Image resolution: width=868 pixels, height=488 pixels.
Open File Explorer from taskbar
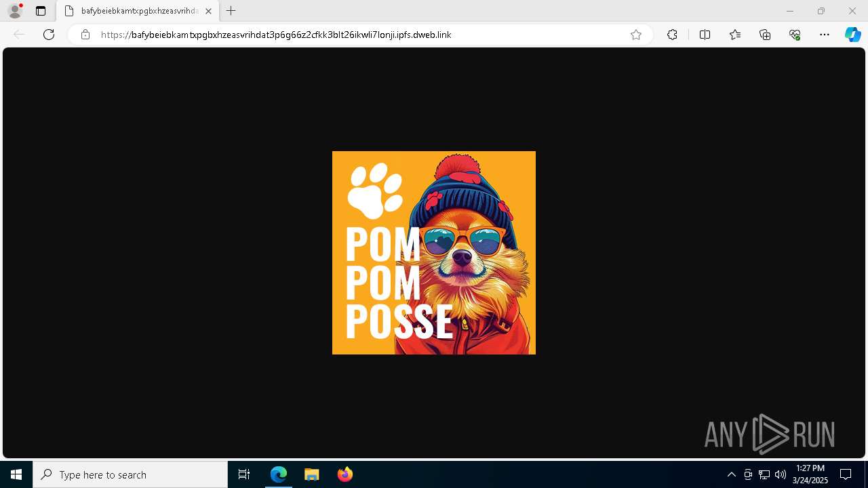point(311,474)
